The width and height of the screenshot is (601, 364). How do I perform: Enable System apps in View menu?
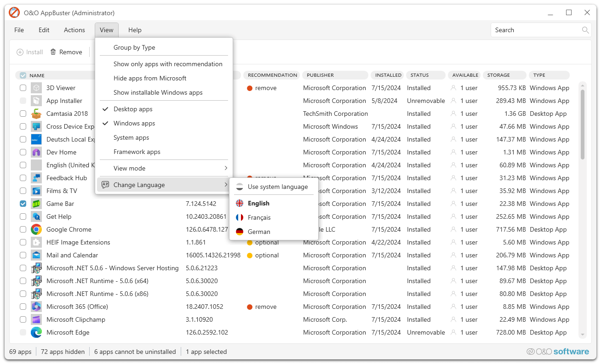tap(164, 137)
